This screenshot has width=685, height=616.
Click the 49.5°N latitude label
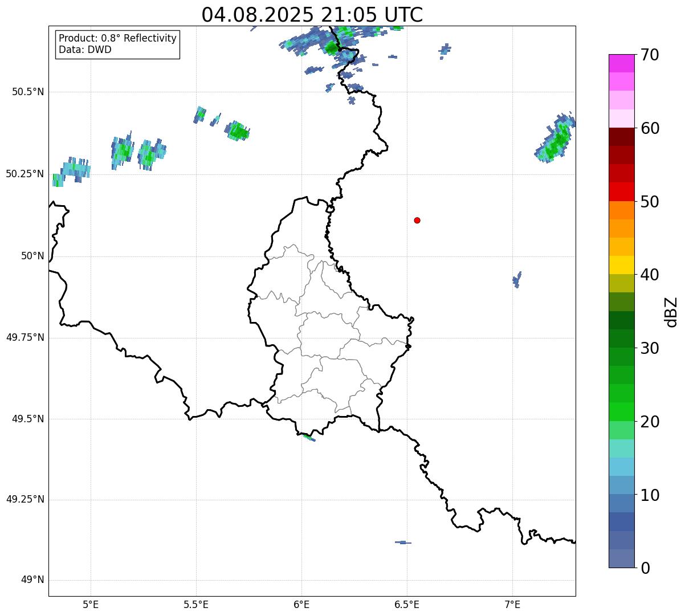[x=28, y=419]
